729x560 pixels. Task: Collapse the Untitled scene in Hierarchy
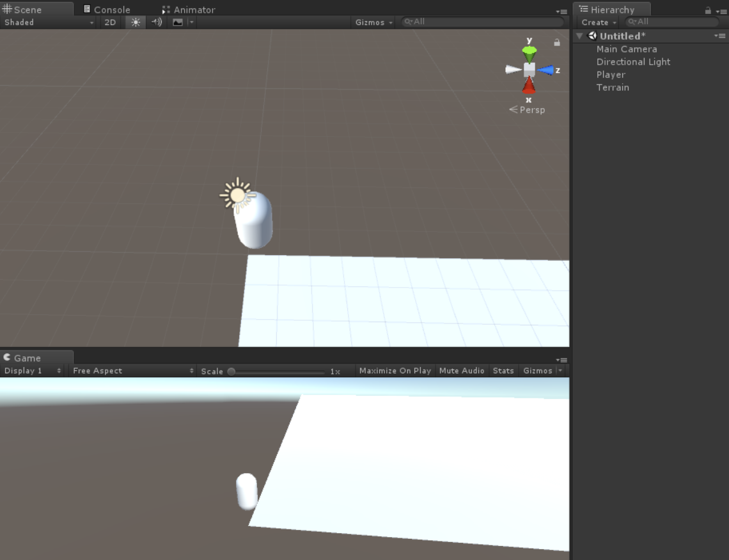click(x=579, y=36)
